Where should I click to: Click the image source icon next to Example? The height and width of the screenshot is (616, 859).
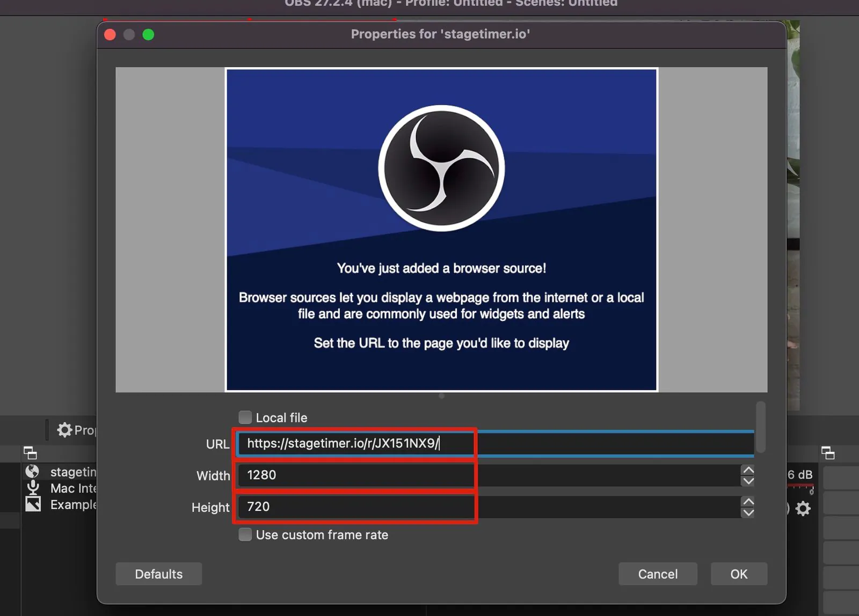tap(33, 504)
